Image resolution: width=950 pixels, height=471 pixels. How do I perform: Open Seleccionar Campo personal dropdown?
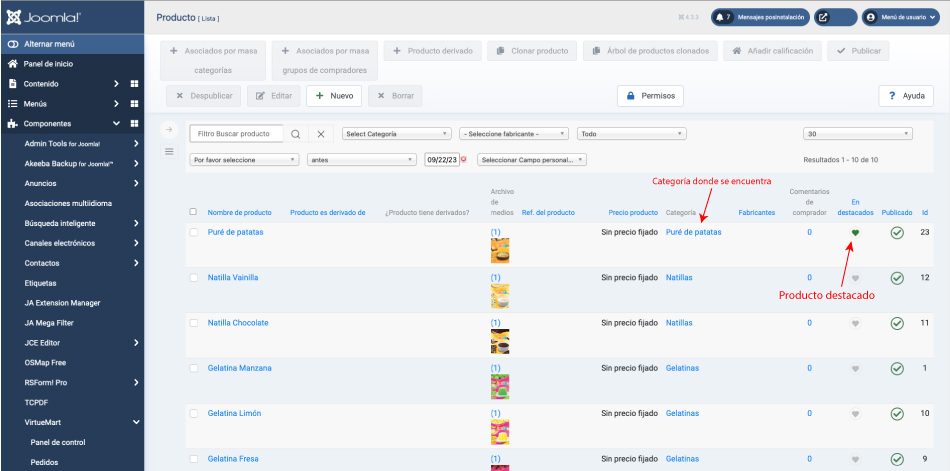532,160
